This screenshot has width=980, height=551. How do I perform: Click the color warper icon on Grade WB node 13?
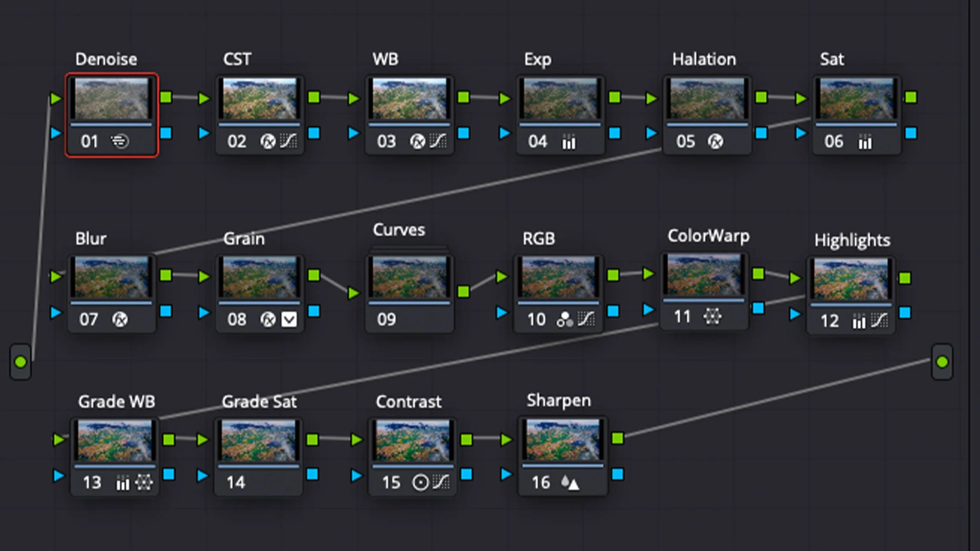[x=144, y=482]
